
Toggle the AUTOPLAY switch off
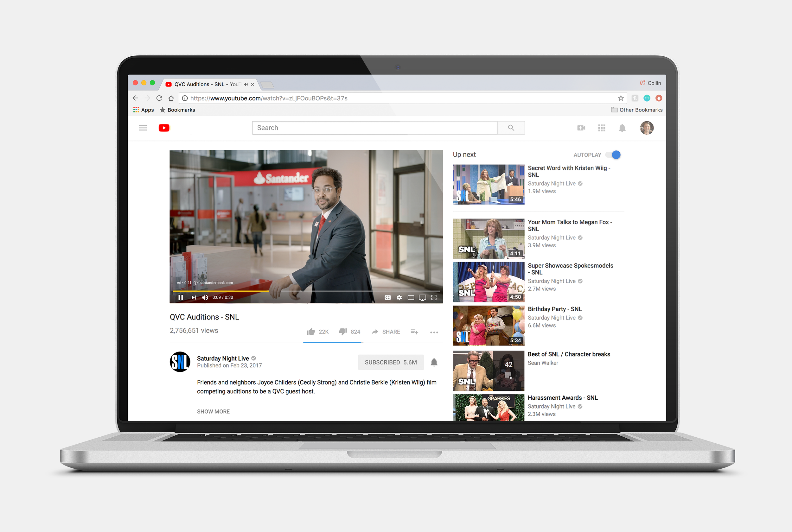coord(614,155)
